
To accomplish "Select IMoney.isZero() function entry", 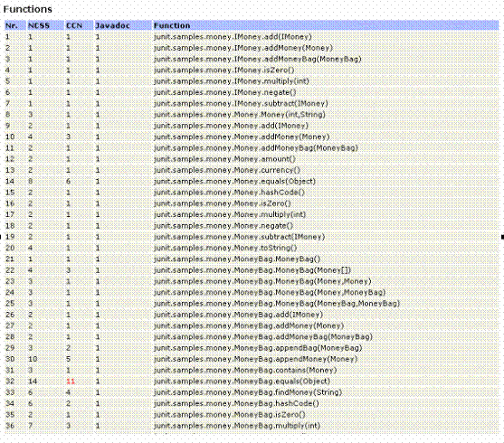I will (224, 70).
